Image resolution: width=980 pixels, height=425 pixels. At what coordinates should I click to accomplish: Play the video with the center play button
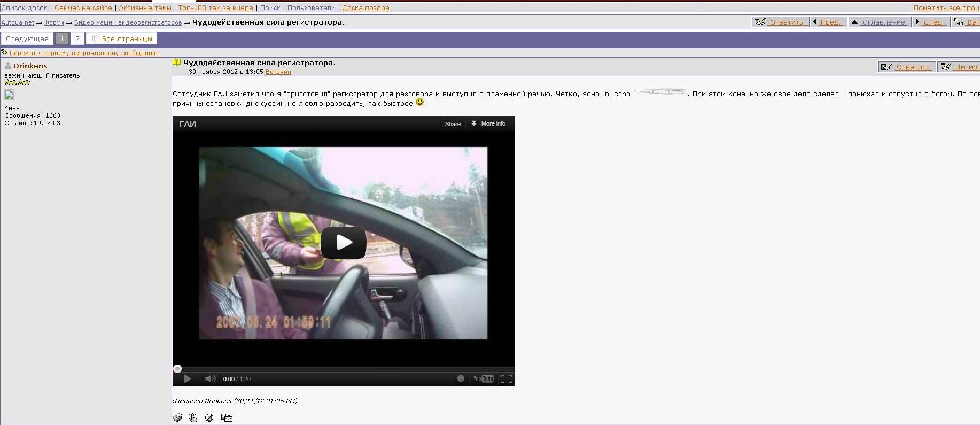[x=343, y=243]
